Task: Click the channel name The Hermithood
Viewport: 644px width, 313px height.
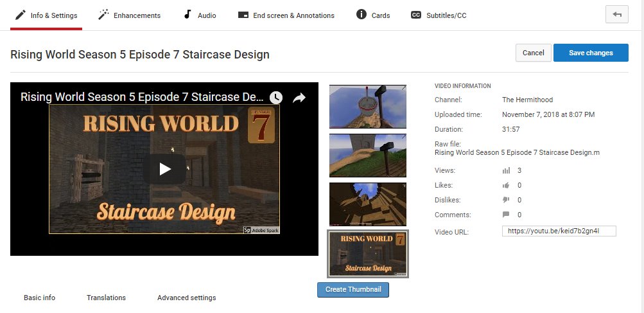Action: tap(527, 100)
